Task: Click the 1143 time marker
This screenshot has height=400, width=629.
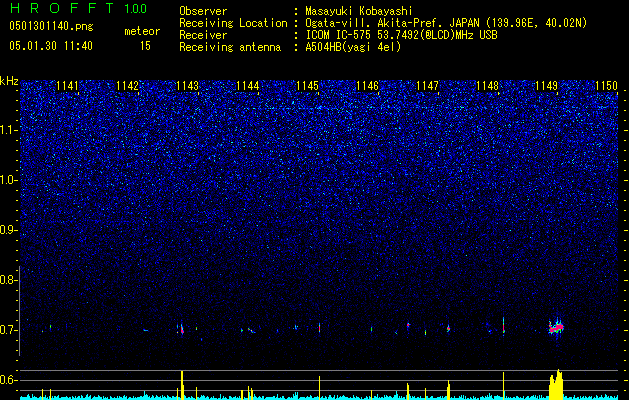Action: click(x=187, y=85)
